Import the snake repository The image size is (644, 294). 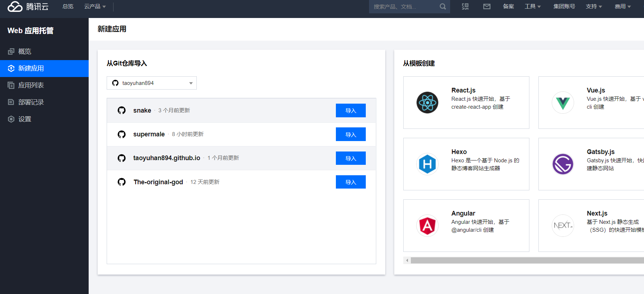click(x=351, y=110)
